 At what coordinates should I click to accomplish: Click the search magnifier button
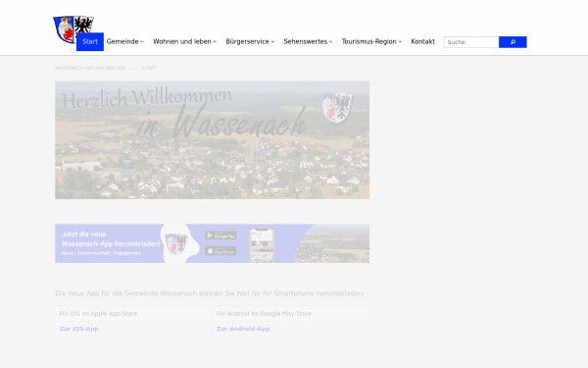pos(513,42)
